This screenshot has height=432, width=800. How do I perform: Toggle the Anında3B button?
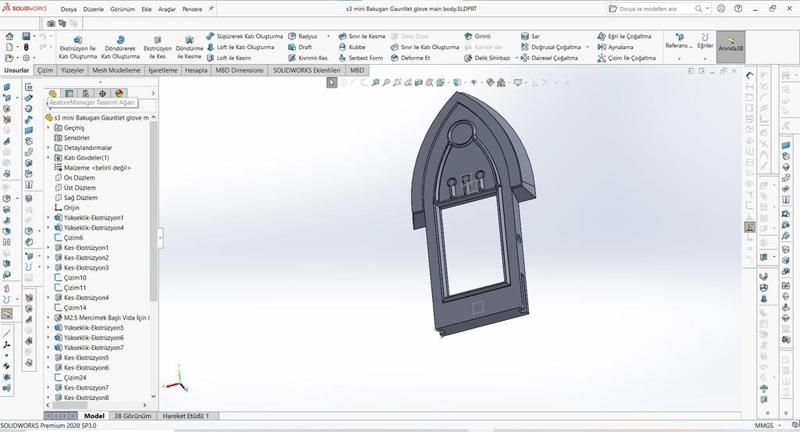tap(731, 42)
